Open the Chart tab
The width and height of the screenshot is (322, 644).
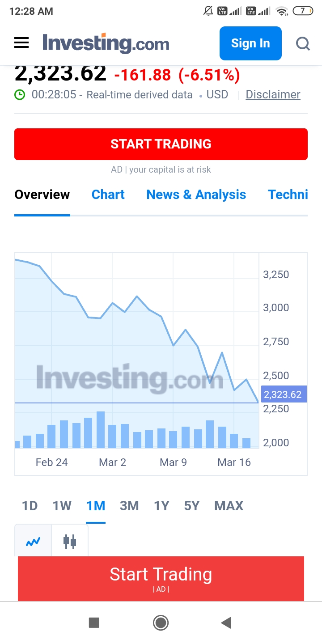pyautogui.click(x=108, y=195)
